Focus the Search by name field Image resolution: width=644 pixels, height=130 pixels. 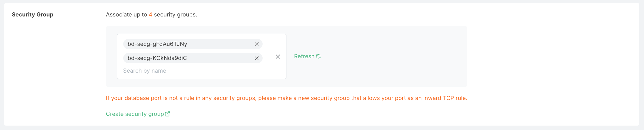coord(145,71)
